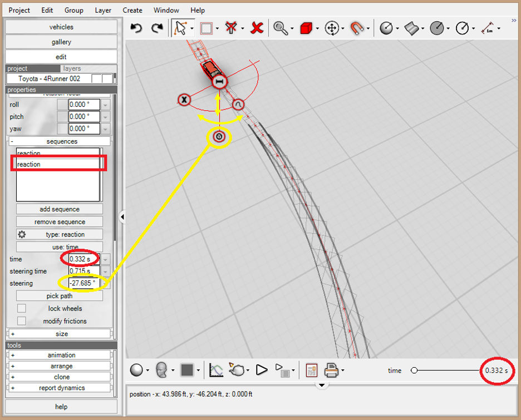Select the 1m measure tool
The width and height of the screenshot is (521, 420).
(x=488, y=28)
